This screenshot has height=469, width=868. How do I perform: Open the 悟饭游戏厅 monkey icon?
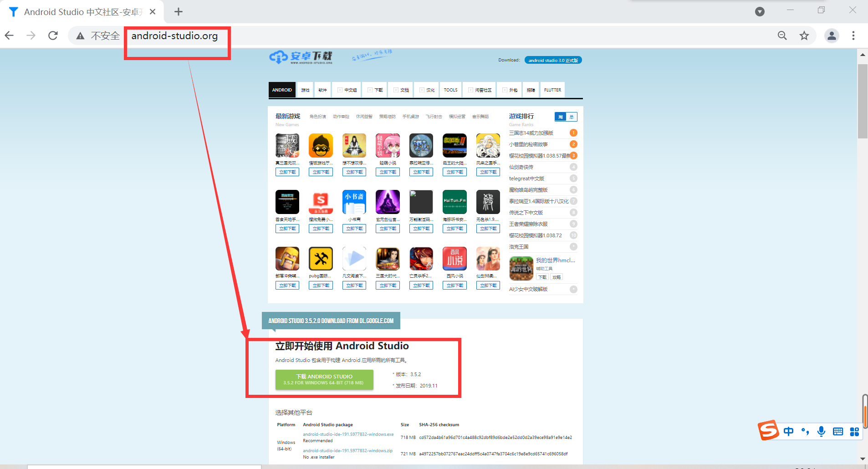(x=321, y=145)
